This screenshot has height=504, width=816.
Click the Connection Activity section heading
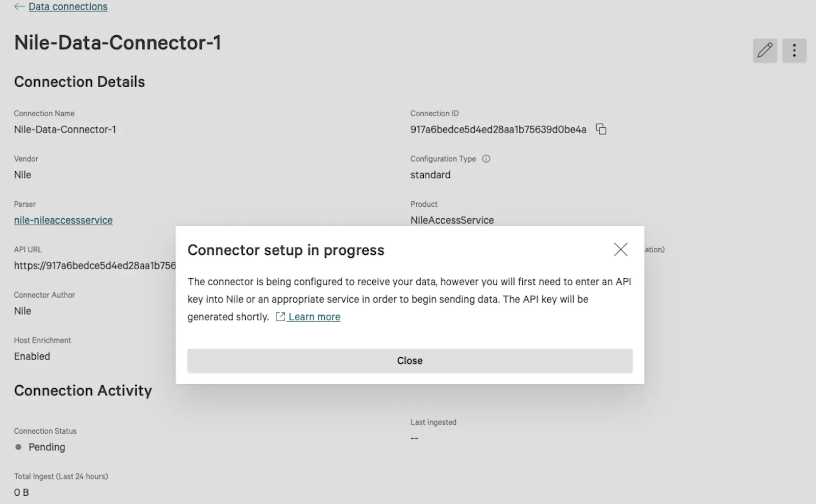click(x=83, y=390)
